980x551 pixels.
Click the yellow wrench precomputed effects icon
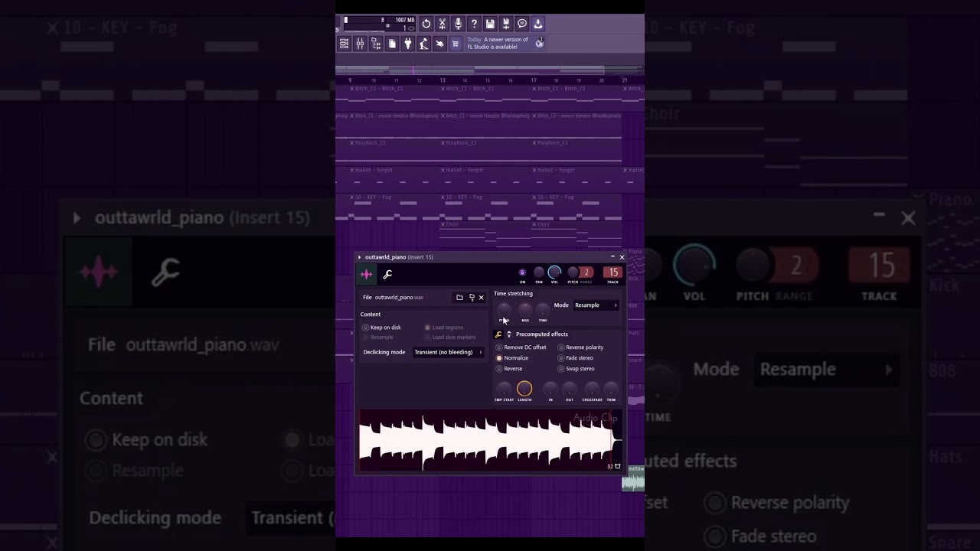coord(498,334)
